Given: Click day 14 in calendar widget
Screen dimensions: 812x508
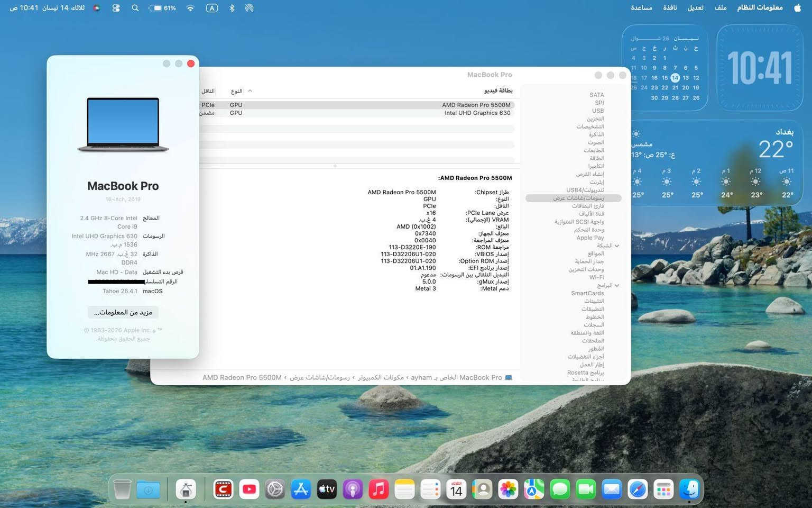Looking at the screenshot, I should click(675, 78).
